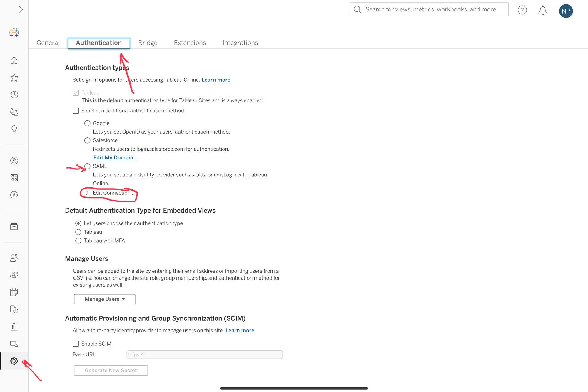The image size is (588, 392).
Task: Open Jobs document-clock icon in sidebar
Action: coord(14,309)
